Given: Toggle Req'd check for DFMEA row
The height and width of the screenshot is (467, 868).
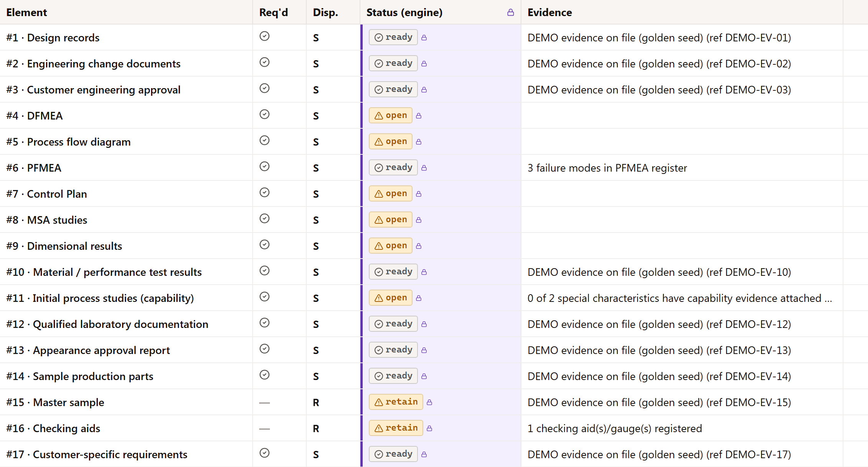Looking at the screenshot, I should pos(265,114).
